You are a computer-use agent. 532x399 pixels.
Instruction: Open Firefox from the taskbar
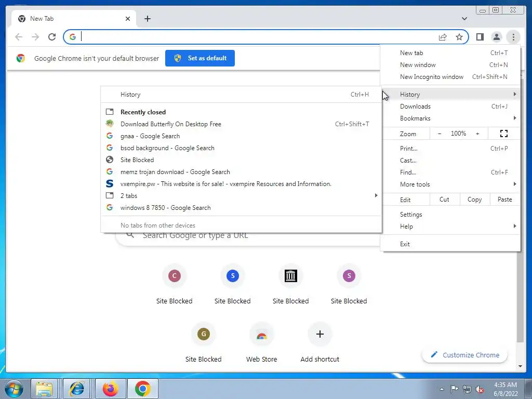point(110,389)
